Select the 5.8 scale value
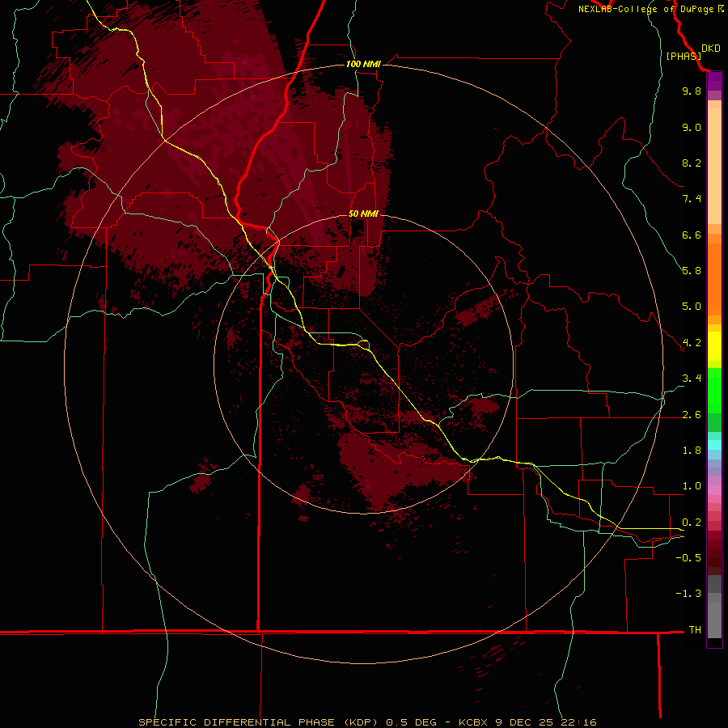The width and height of the screenshot is (728, 728). (692, 271)
